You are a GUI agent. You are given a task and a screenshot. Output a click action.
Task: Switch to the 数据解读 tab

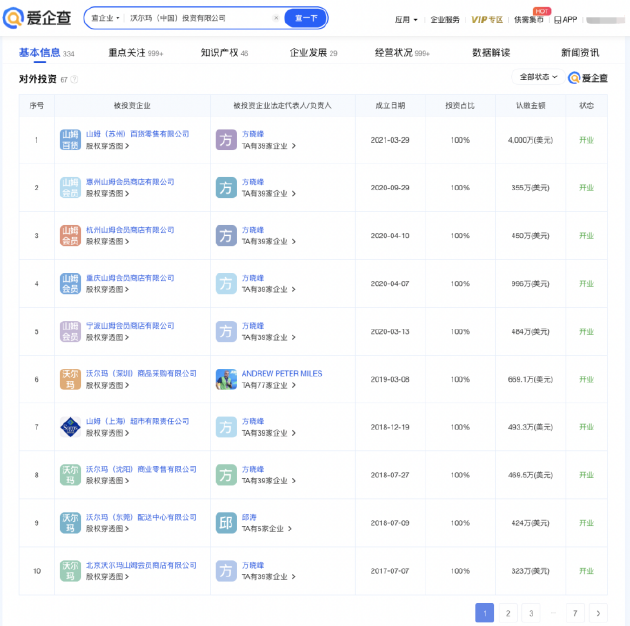pos(491,53)
